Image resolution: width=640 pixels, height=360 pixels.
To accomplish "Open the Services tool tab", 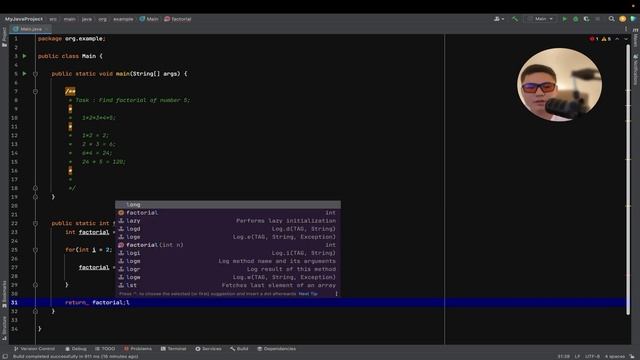I will pos(208,349).
